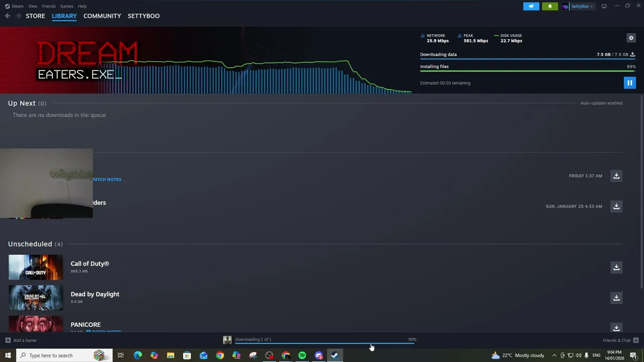Open Friends & Chat
Screen dimensions: 644x362
(x=621, y=340)
